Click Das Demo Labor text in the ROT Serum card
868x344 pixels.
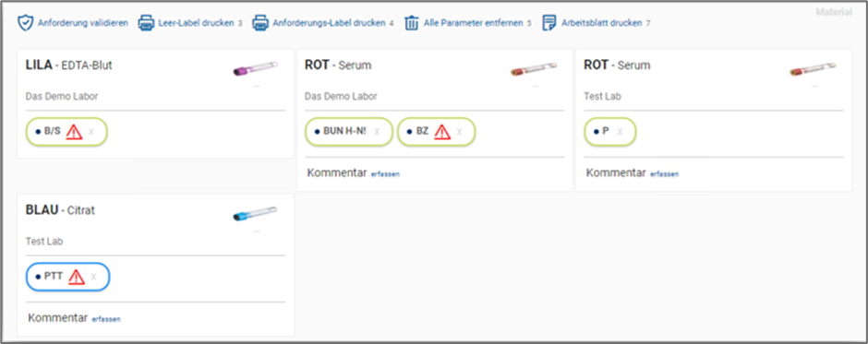coord(341,96)
